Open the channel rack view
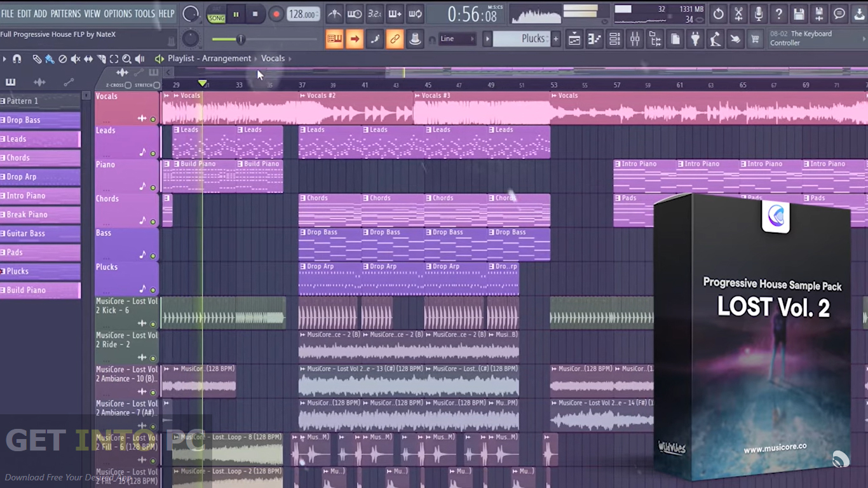 [614, 39]
